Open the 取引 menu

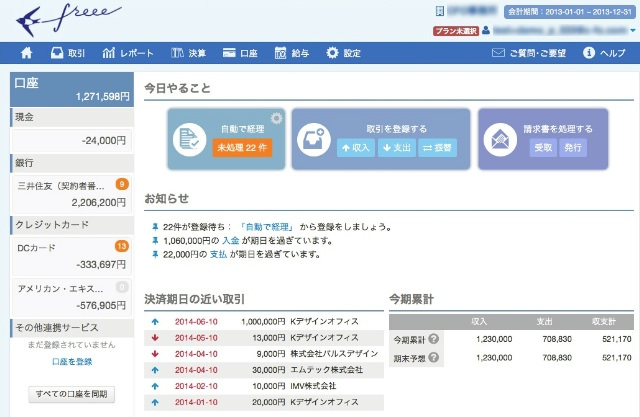tap(68, 53)
